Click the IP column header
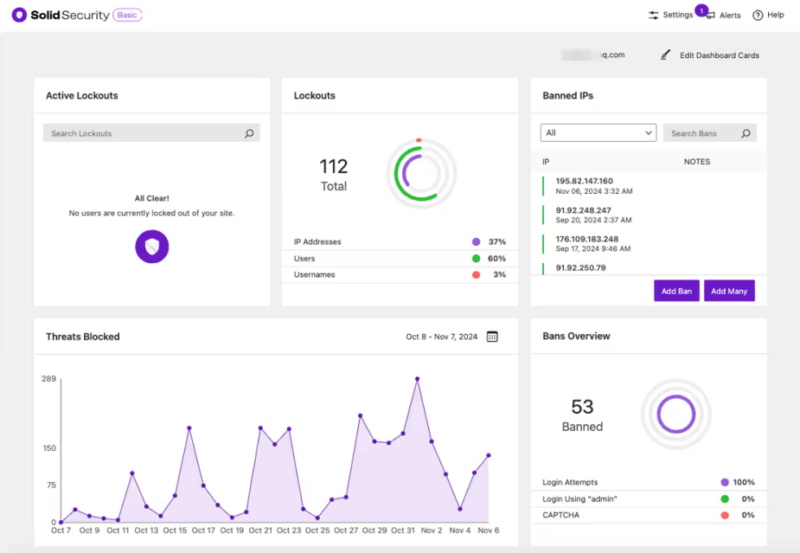800x553 pixels. click(546, 162)
